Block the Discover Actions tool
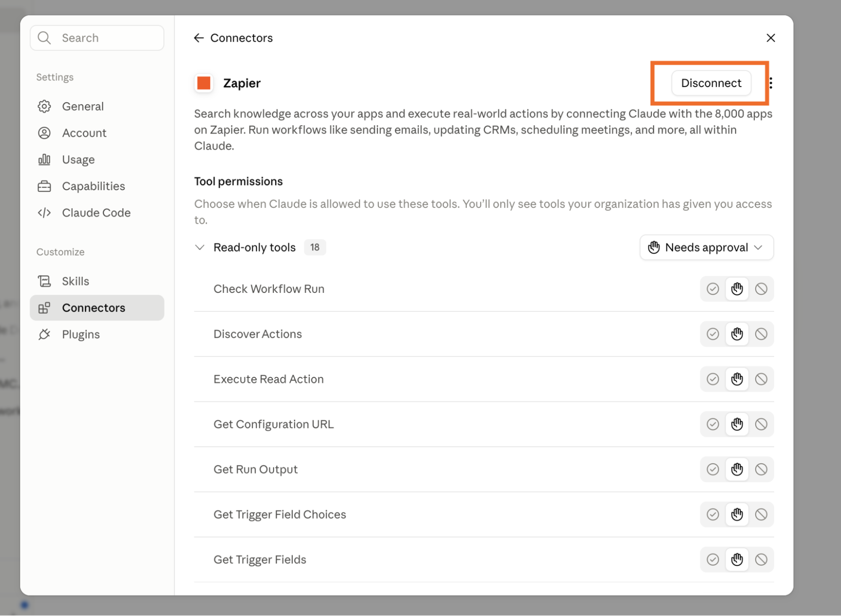Viewport: 841px width, 616px height. (761, 334)
